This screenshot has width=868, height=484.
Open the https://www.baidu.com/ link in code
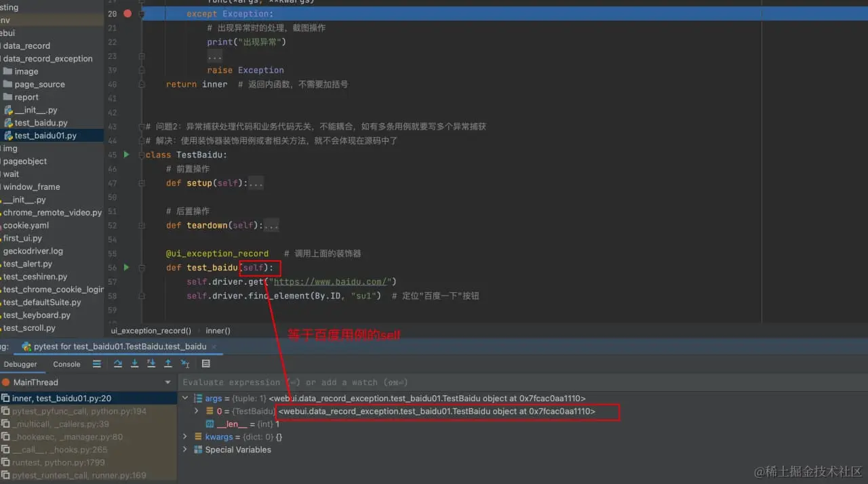330,281
